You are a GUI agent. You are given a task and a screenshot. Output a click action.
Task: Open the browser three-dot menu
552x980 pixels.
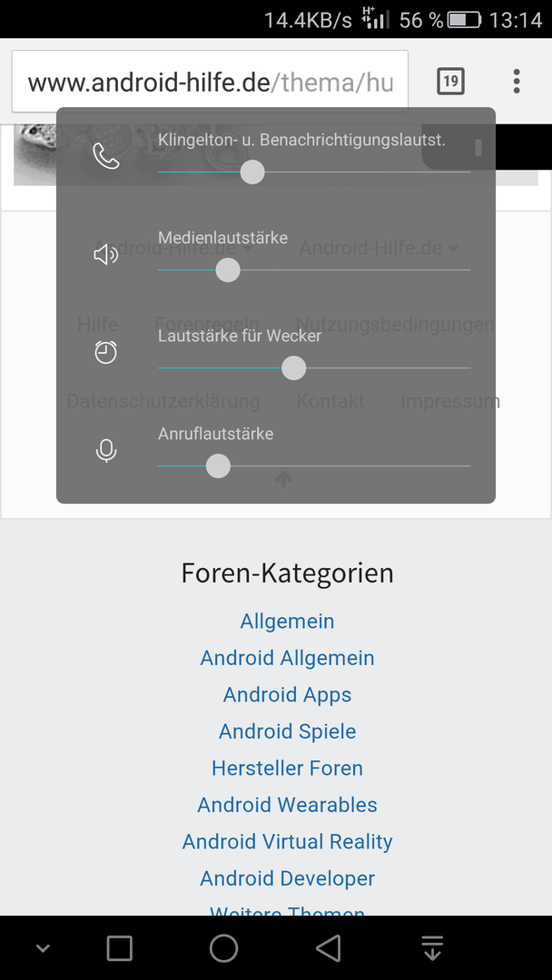(x=517, y=82)
